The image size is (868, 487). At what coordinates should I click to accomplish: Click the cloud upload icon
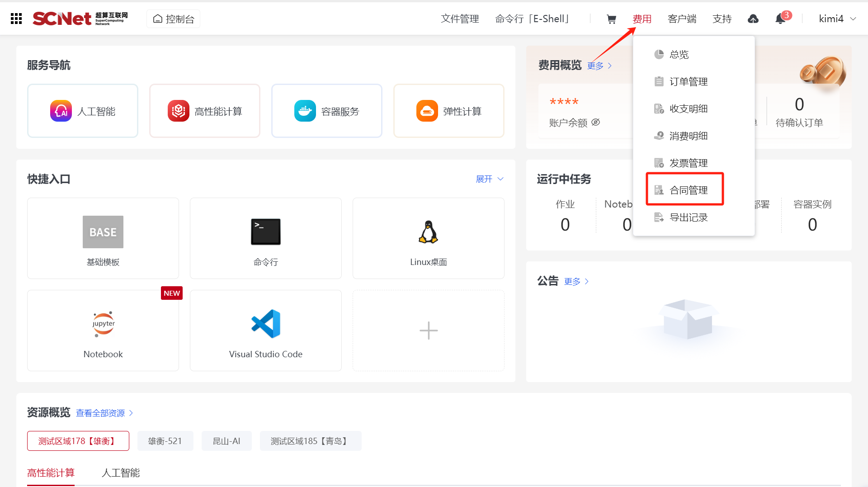point(753,19)
